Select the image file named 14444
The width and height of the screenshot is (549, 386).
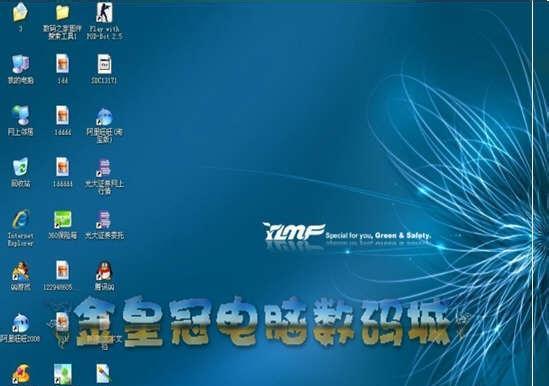[x=62, y=115]
